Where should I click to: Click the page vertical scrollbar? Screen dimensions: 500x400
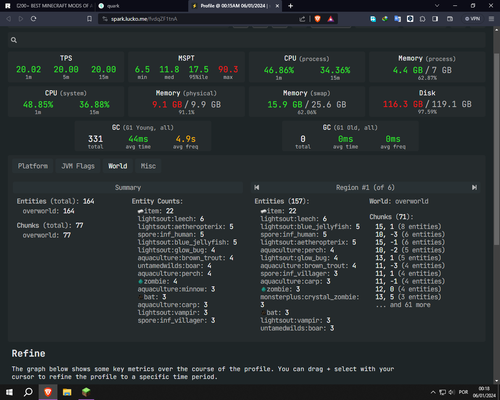[496, 148]
